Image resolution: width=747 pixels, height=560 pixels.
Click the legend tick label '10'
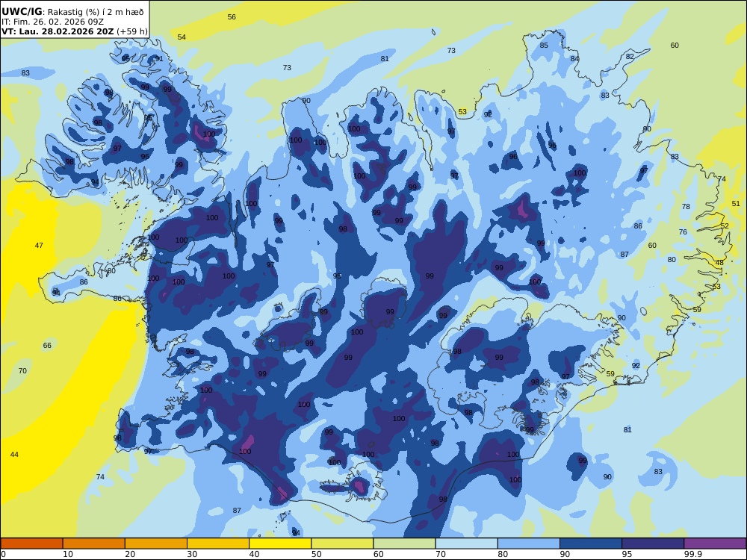(68, 554)
